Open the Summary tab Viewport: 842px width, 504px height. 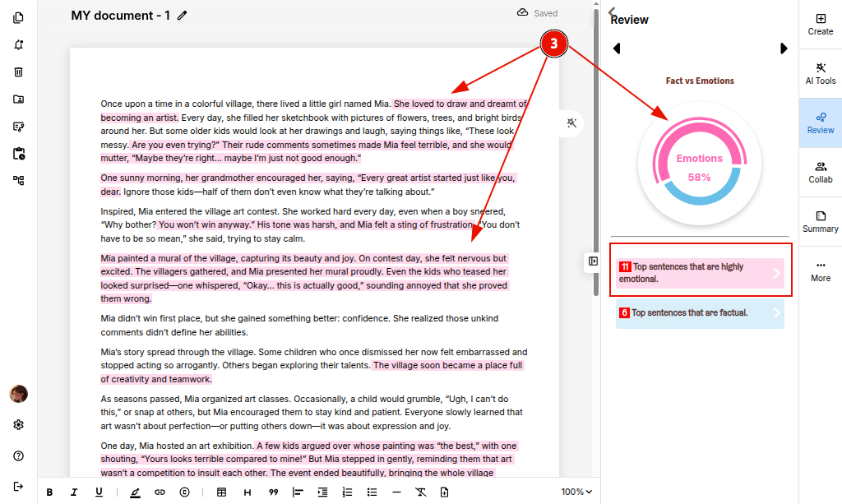pyautogui.click(x=820, y=221)
